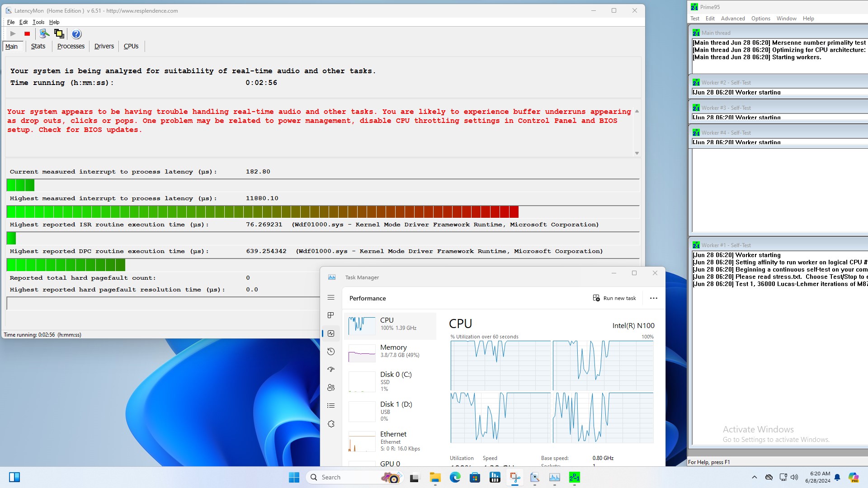This screenshot has height=488, width=868.
Task: Open the Task Manager Processes page icon
Action: 331,315
